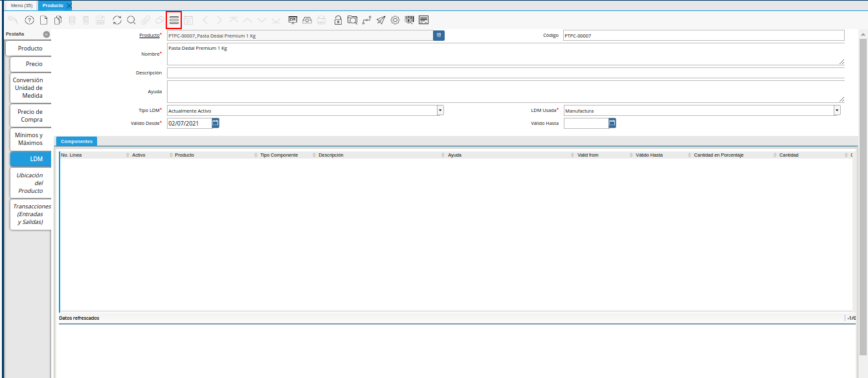The image size is (868, 378).
Task: Click the Attachment paperclip icon
Action: click(x=146, y=20)
